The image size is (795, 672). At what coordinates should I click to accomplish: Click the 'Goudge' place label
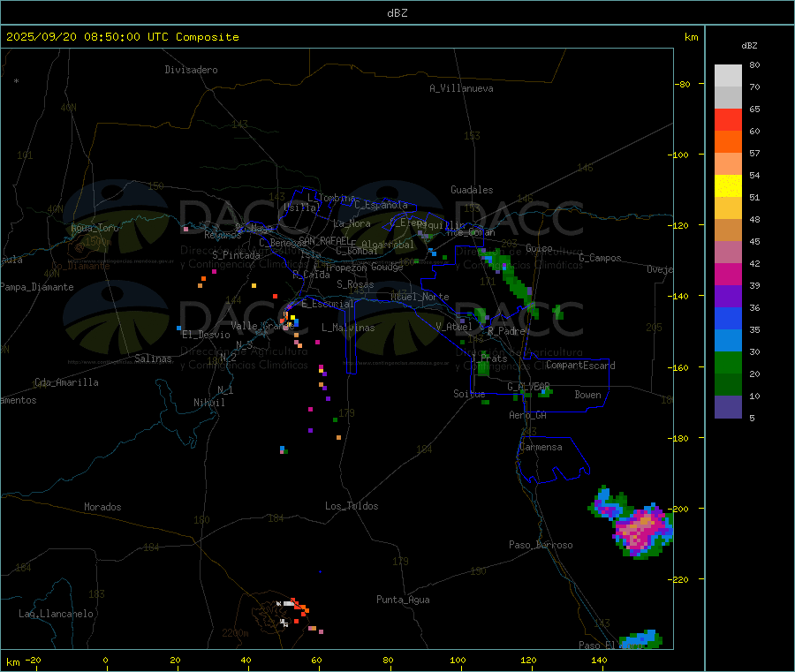[387, 267]
